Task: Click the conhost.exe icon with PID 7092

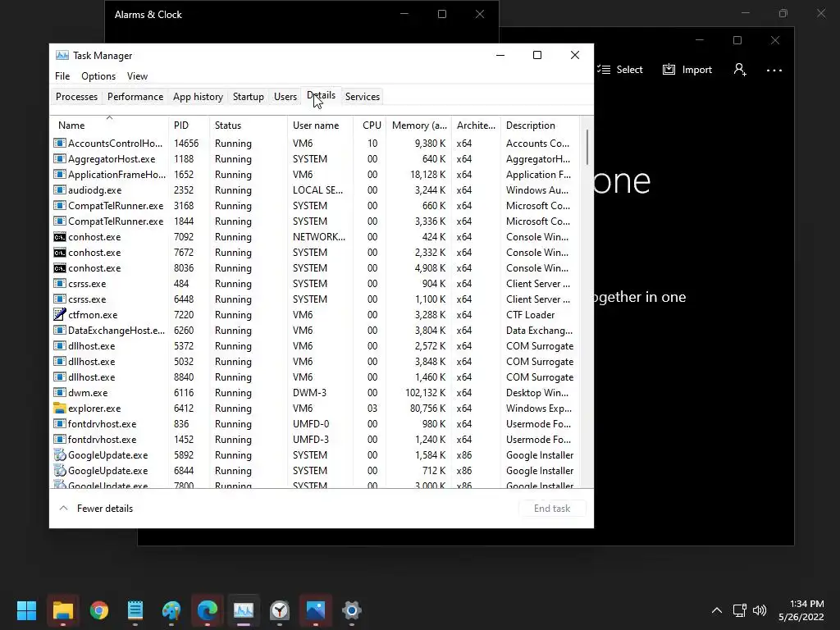Action: click(x=59, y=237)
